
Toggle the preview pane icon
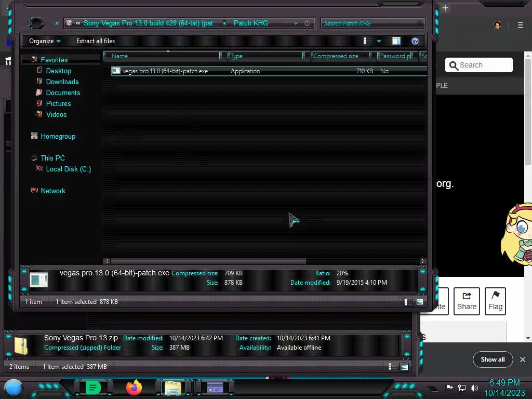pyautogui.click(x=396, y=41)
